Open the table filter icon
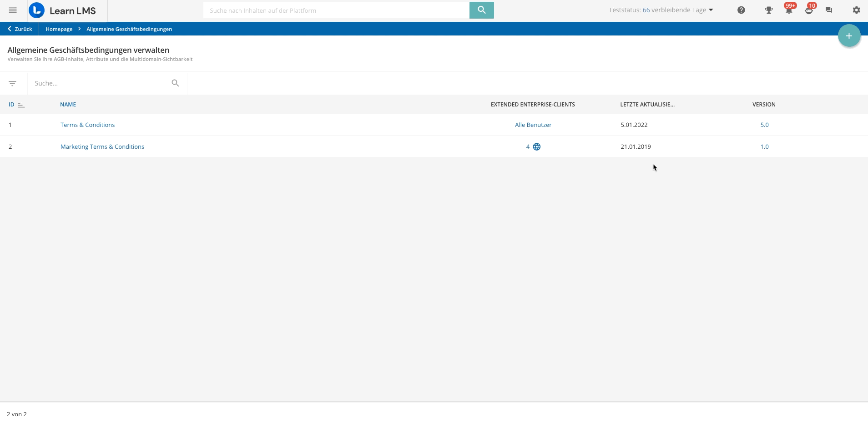The image size is (868, 424). (13, 83)
